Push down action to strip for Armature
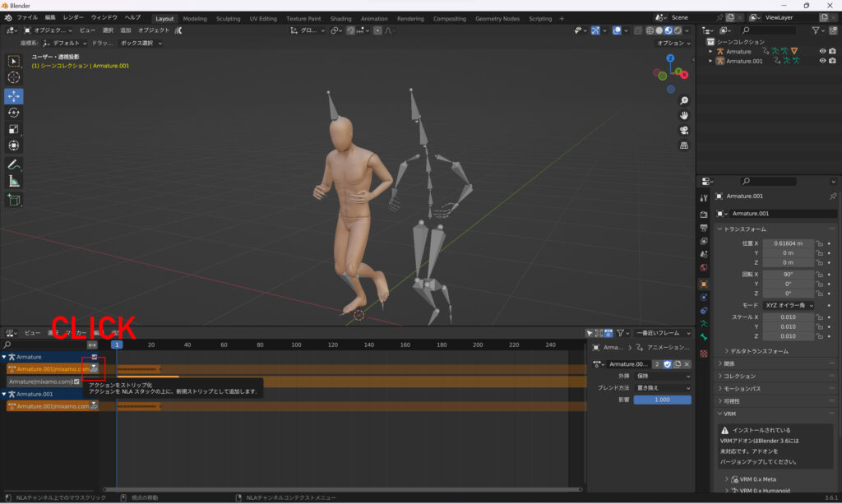 pyautogui.click(x=94, y=369)
